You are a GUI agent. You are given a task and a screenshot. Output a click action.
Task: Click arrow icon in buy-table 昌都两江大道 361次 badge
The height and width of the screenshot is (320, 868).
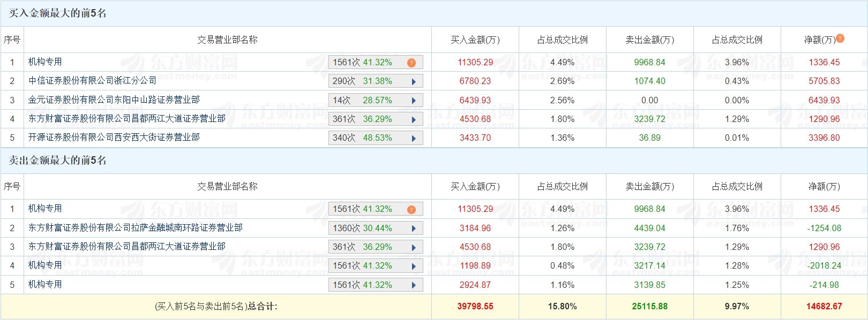[x=414, y=119]
